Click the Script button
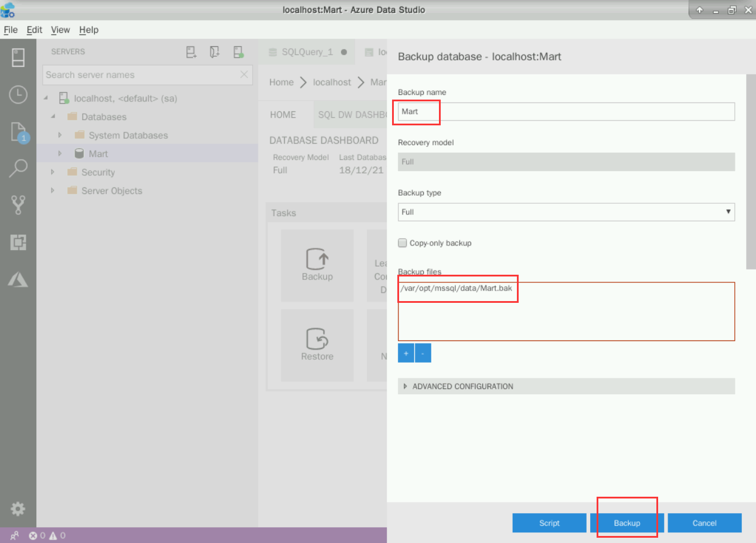This screenshot has height=543, width=756. tap(549, 523)
